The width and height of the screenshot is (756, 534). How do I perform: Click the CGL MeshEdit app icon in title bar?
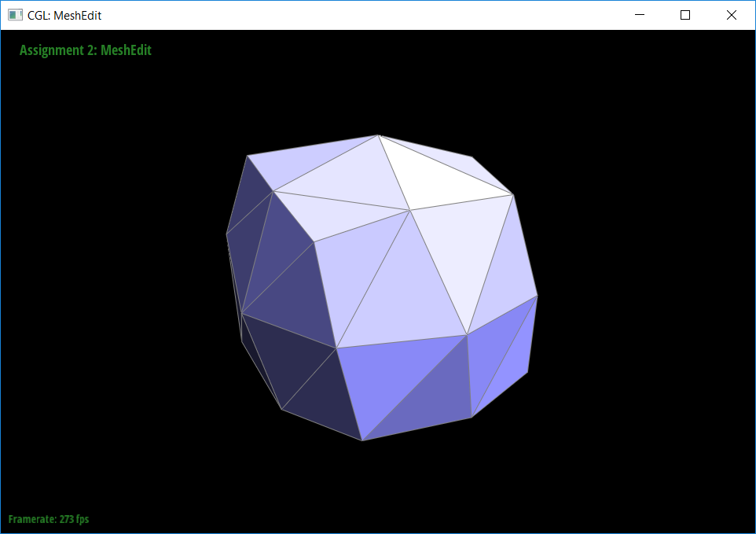click(15, 15)
